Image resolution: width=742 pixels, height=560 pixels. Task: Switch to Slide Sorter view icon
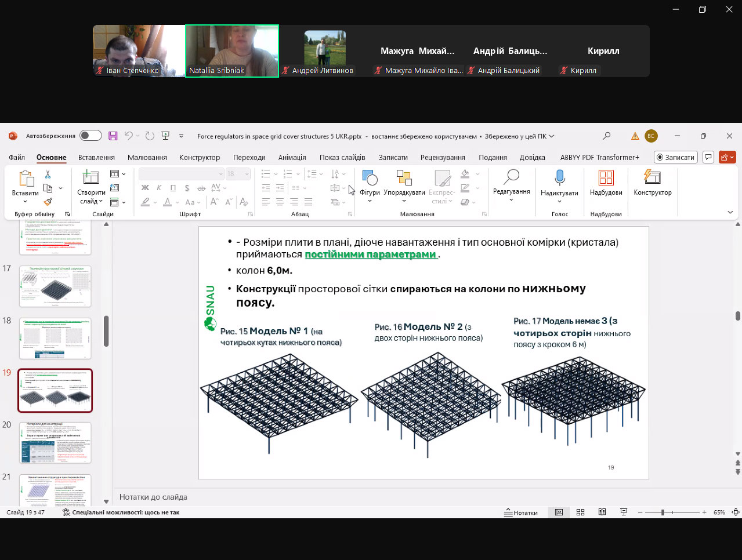580,512
